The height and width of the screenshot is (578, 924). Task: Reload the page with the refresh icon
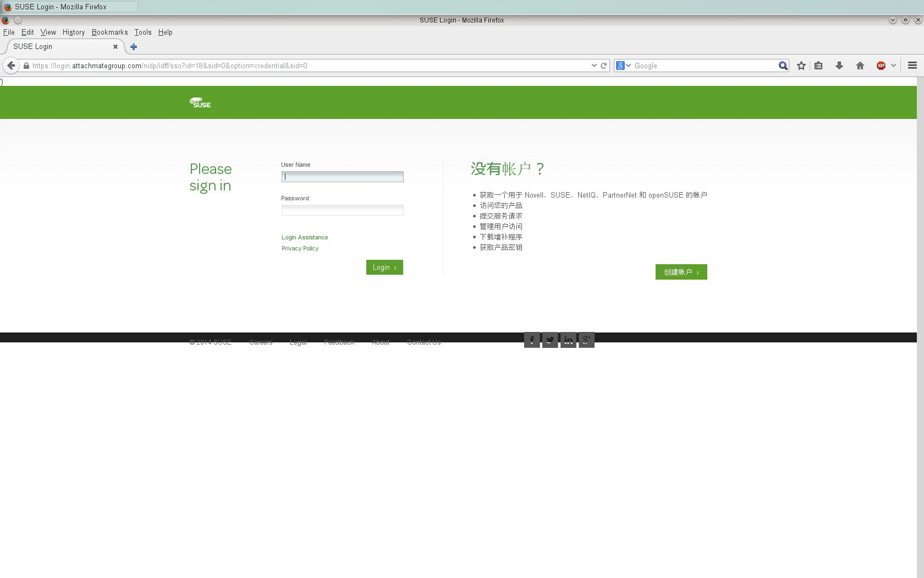pyautogui.click(x=603, y=66)
